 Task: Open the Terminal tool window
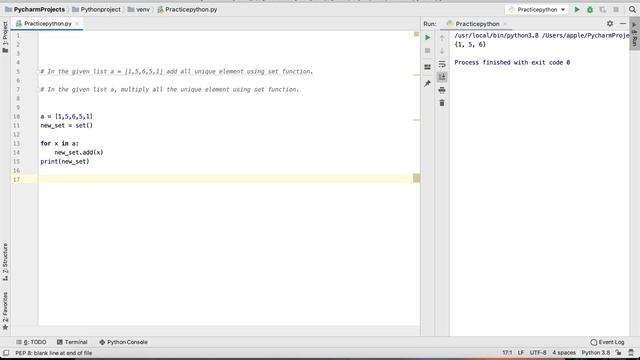72,342
